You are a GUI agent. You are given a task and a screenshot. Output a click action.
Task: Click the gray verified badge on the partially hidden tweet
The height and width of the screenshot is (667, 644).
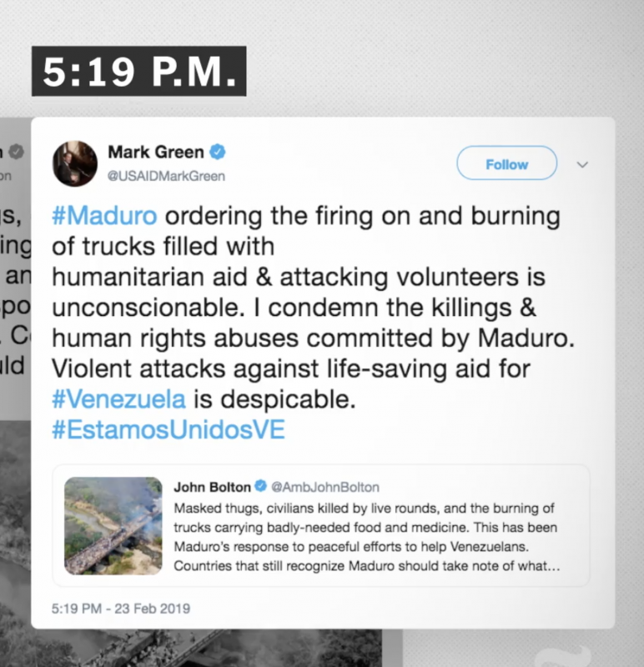pyautogui.click(x=17, y=152)
